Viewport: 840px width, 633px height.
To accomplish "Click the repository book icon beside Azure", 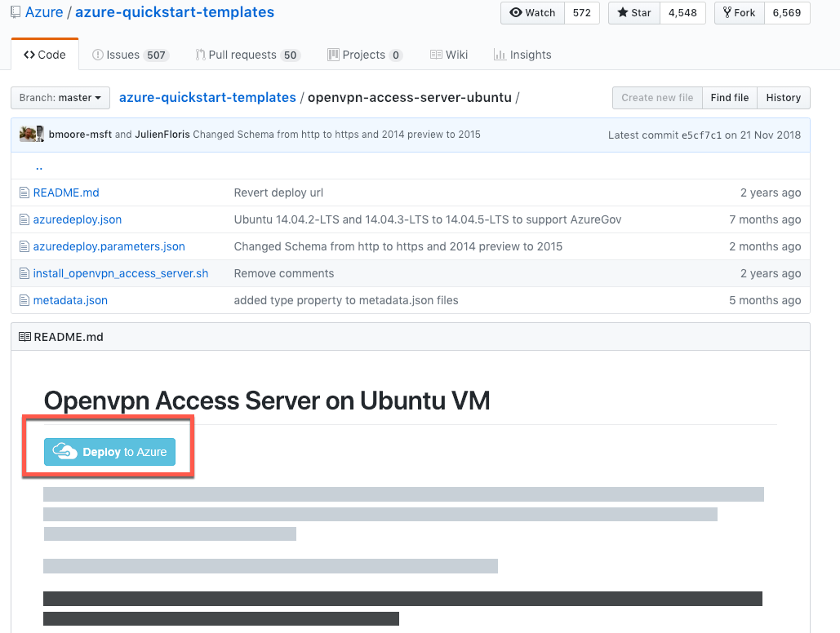I will click(x=16, y=12).
